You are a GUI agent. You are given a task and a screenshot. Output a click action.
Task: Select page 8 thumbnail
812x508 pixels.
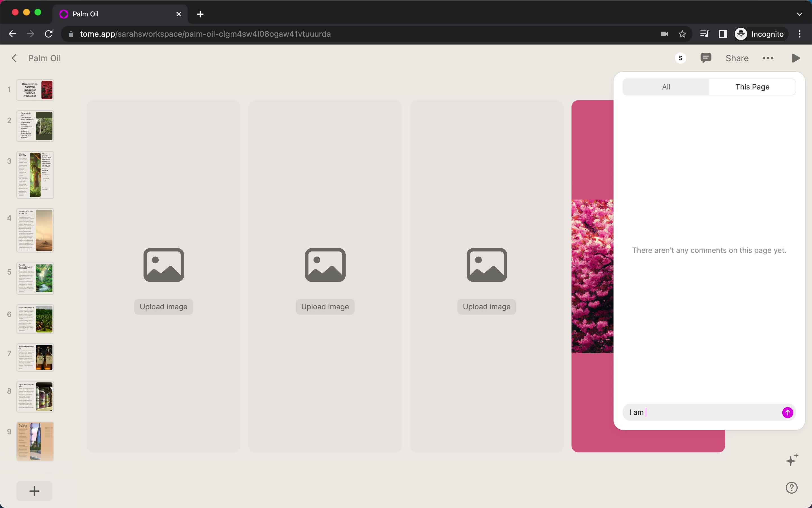point(35,397)
